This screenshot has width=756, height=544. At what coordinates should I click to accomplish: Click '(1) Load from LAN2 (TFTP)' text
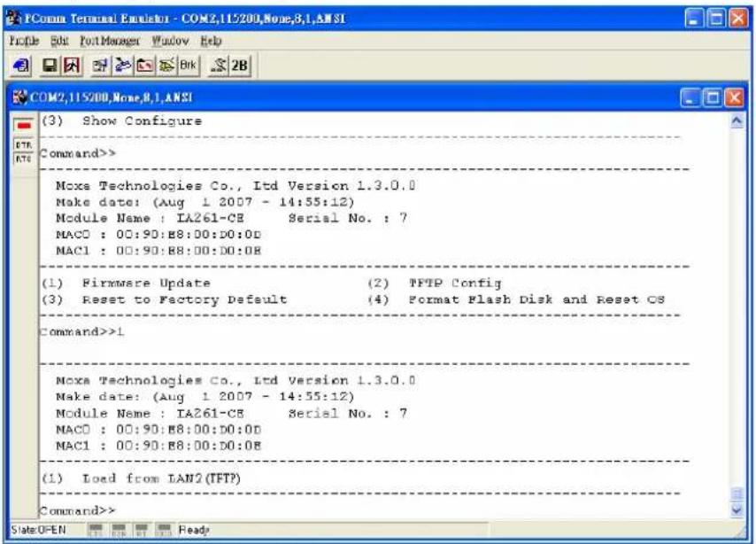click(x=141, y=478)
